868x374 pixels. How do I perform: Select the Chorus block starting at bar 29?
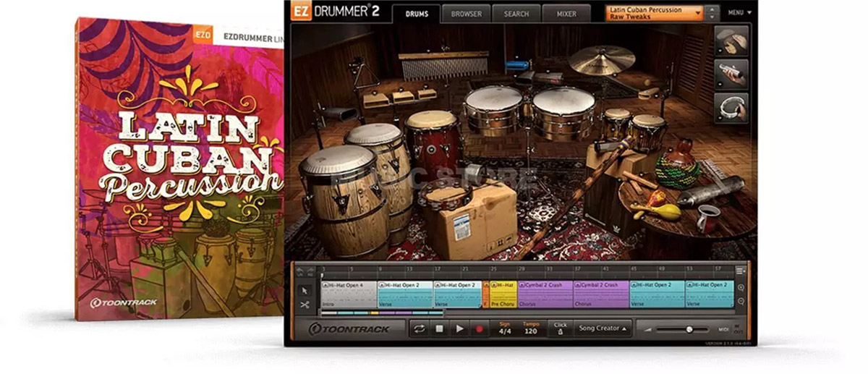point(545,294)
